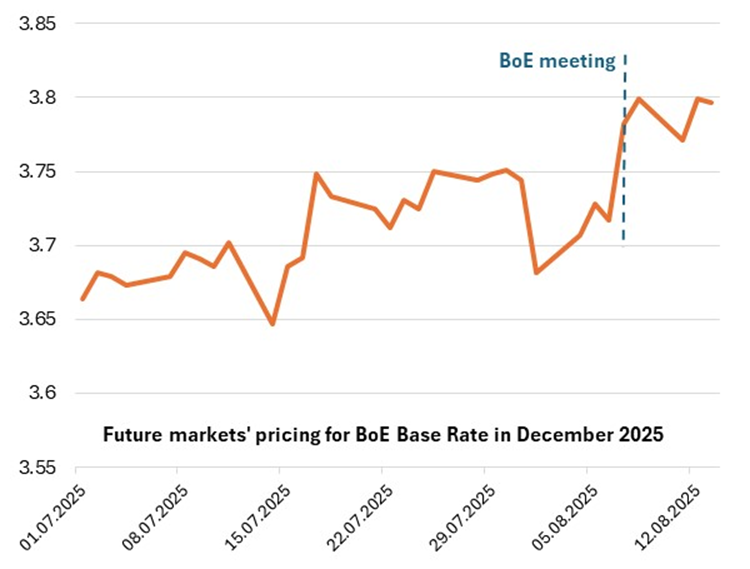Click the orange line's starting point
The width and height of the screenshot is (750, 569).
coord(83,299)
